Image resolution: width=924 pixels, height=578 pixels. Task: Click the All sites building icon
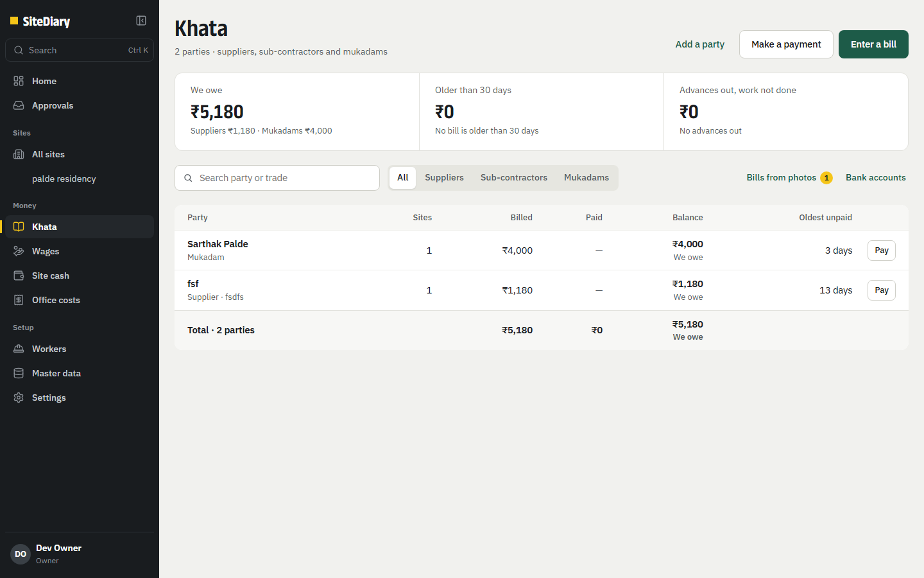(19, 154)
